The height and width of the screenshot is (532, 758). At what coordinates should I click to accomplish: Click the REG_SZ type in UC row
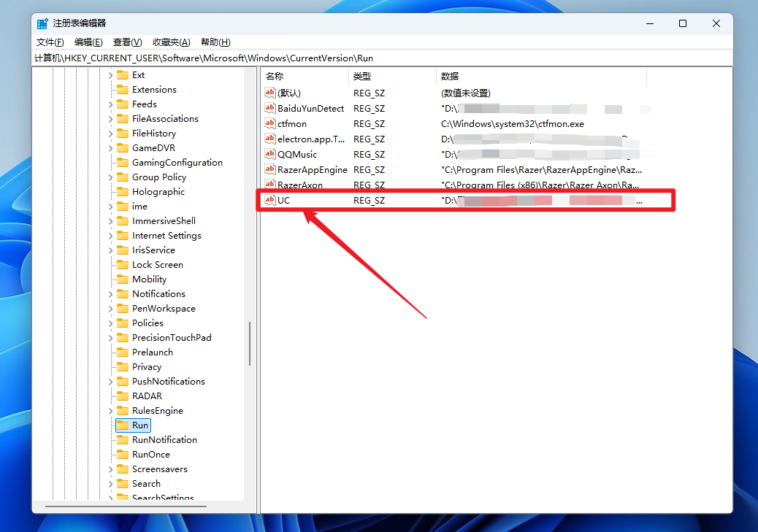(x=369, y=200)
